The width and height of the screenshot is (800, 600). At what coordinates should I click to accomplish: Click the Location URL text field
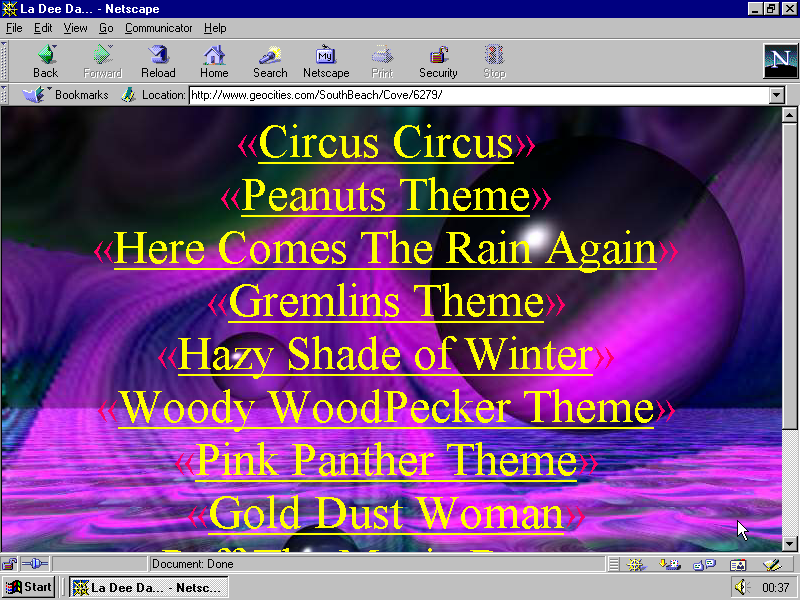[x=478, y=95]
